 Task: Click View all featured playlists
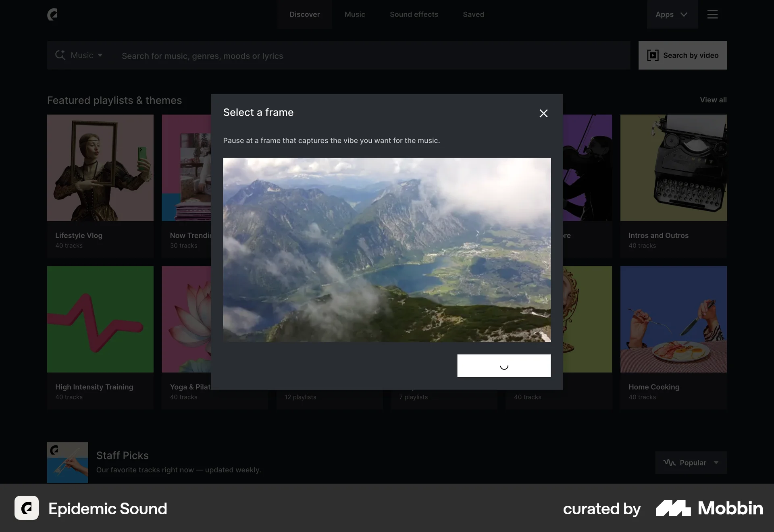tap(713, 100)
